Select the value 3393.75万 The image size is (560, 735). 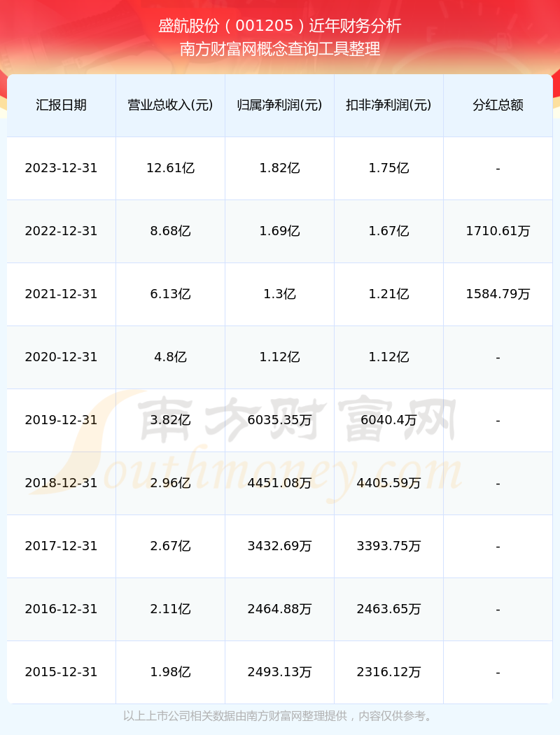tap(389, 546)
